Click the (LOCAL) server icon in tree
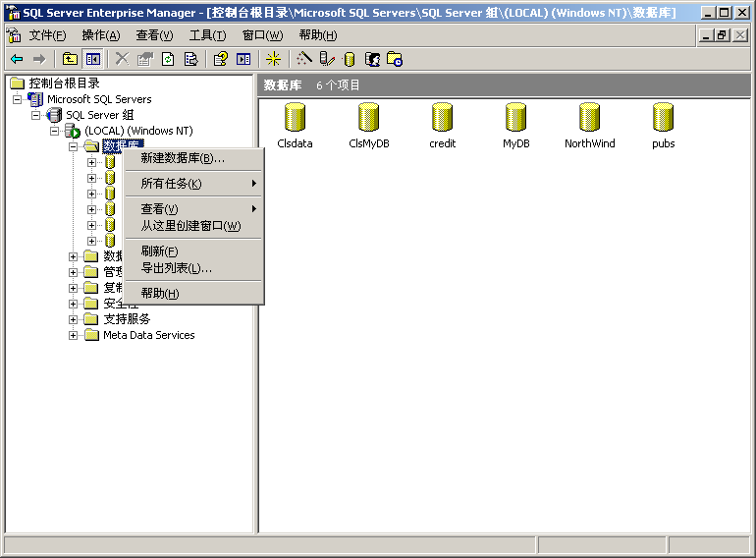 coord(73,131)
